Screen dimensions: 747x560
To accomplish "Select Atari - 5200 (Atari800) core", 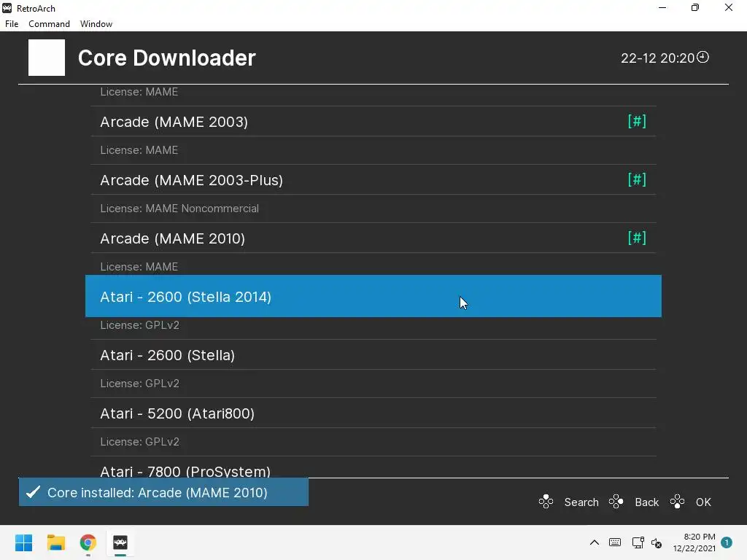I will (x=373, y=413).
